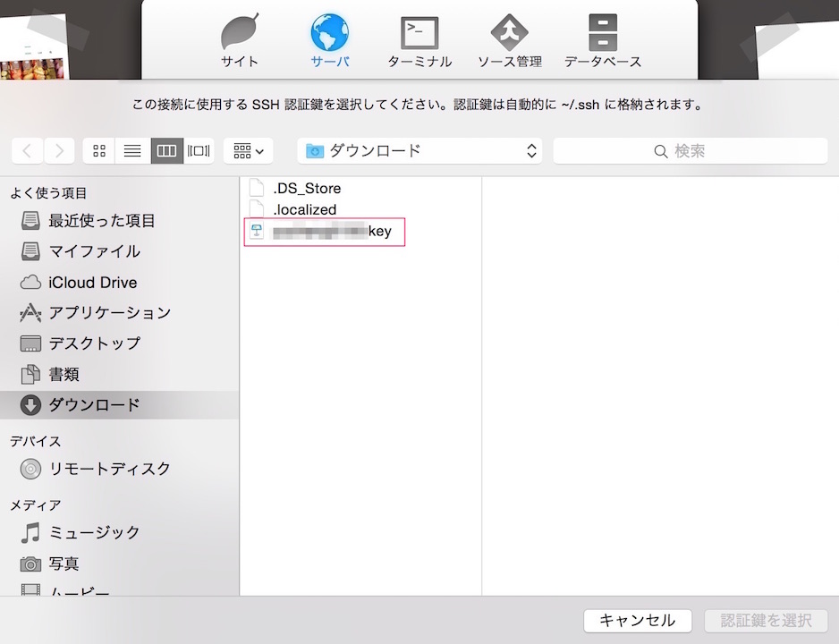
Task: Click the 最近使った項目 drawer icon
Action: tap(30, 220)
